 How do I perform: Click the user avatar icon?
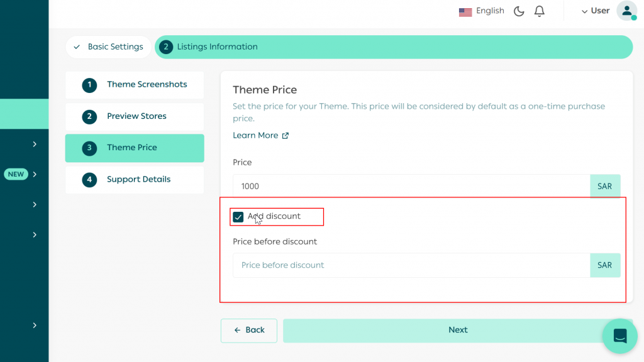pos(626,11)
